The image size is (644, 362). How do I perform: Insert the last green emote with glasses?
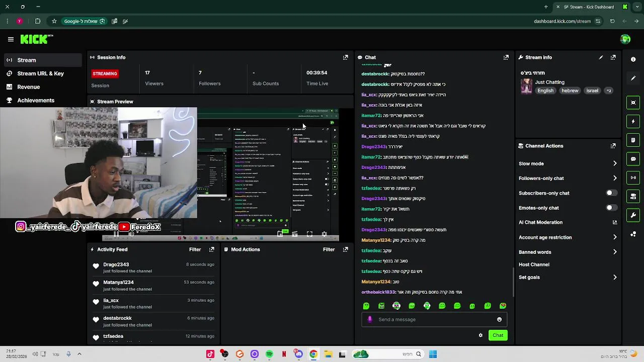click(x=503, y=306)
